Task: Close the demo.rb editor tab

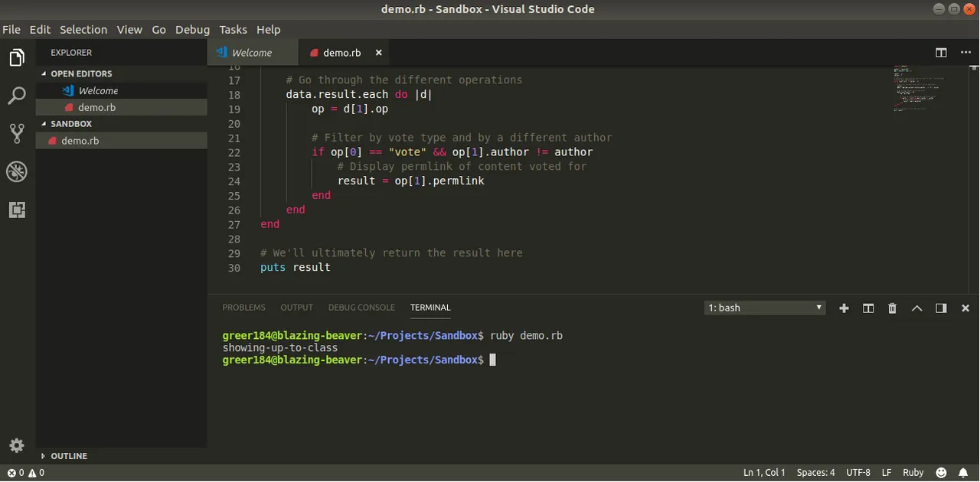Action: [x=378, y=53]
